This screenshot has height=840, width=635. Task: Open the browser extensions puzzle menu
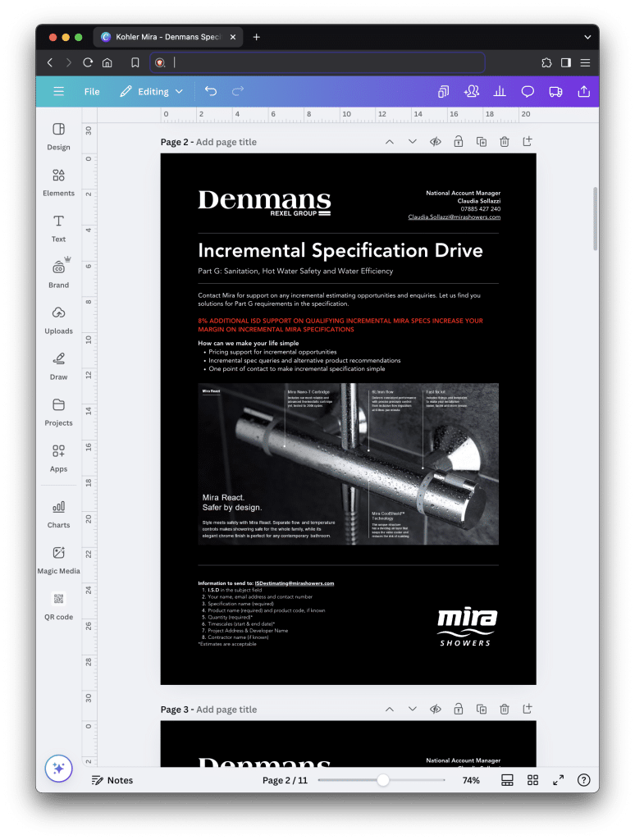coord(546,62)
